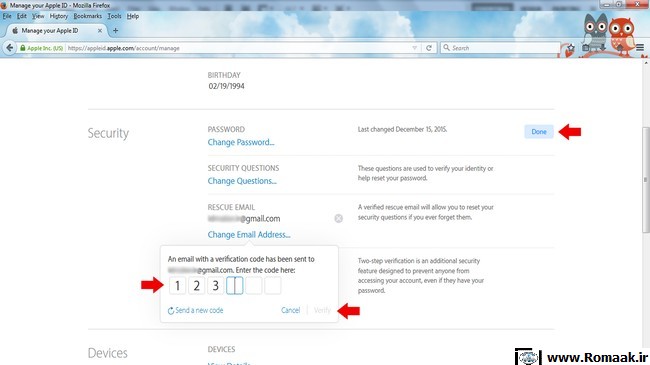Click the RESCUE EMAIL label
The image size is (650, 365).
coord(231,207)
